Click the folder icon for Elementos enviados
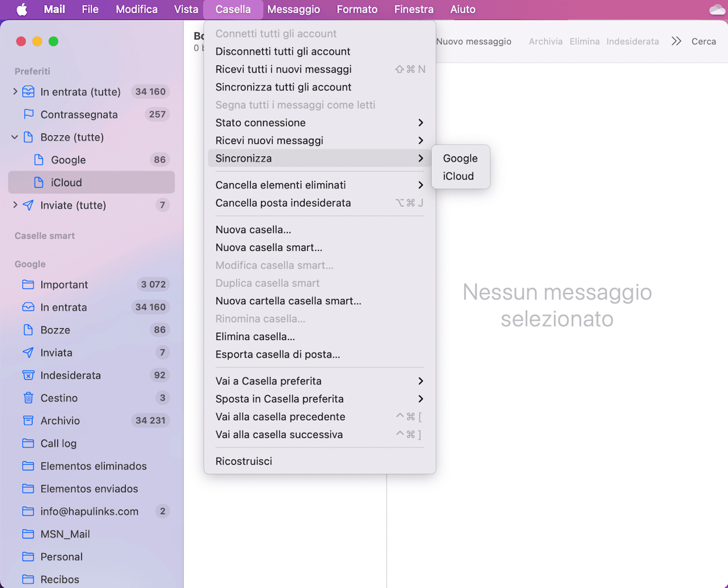 tap(28, 489)
